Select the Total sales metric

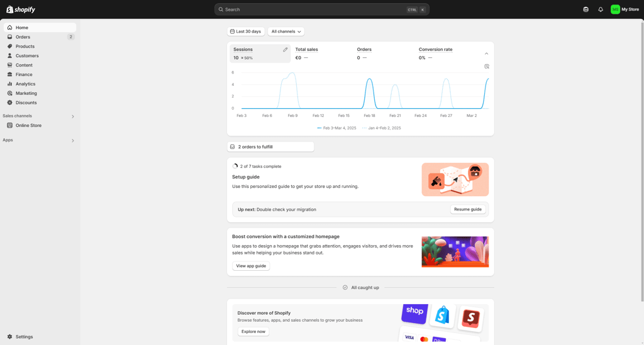tap(322, 53)
